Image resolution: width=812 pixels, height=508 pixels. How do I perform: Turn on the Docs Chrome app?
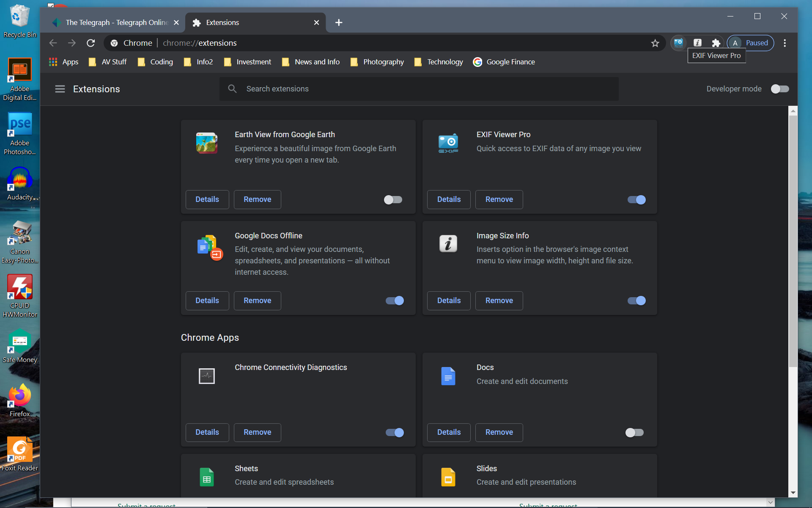634,432
